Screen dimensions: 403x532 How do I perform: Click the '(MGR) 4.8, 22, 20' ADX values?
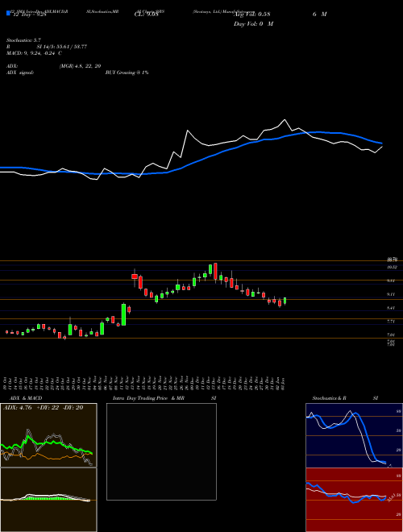[80, 66]
